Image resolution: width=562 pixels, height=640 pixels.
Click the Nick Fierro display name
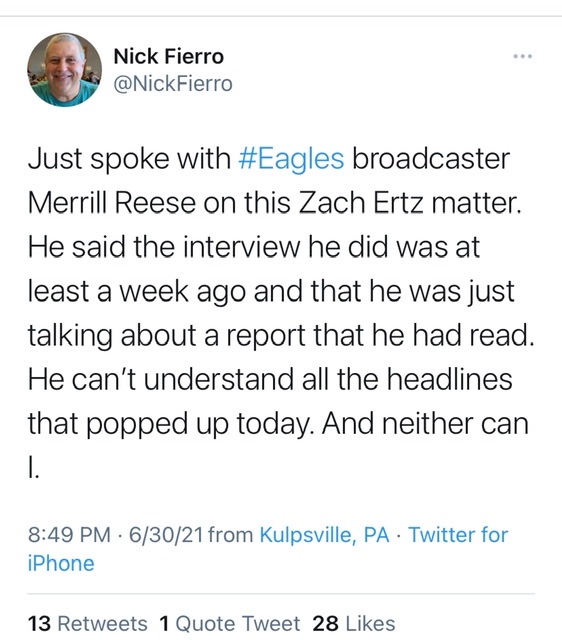[169, 56]
